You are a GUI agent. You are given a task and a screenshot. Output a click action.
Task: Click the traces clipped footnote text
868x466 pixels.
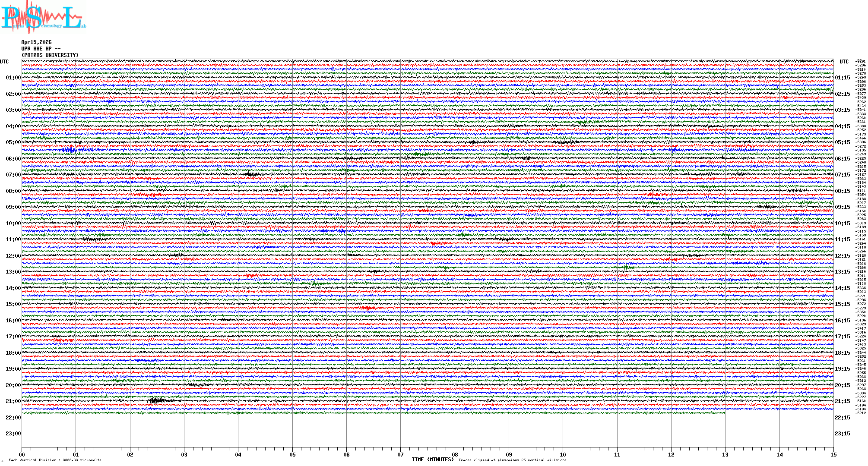point(512,460)
